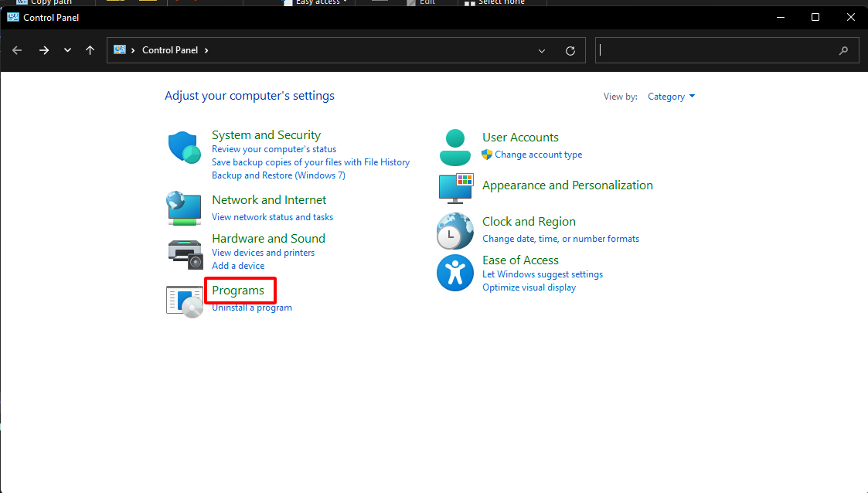Click Add a device link

(238, 266)
